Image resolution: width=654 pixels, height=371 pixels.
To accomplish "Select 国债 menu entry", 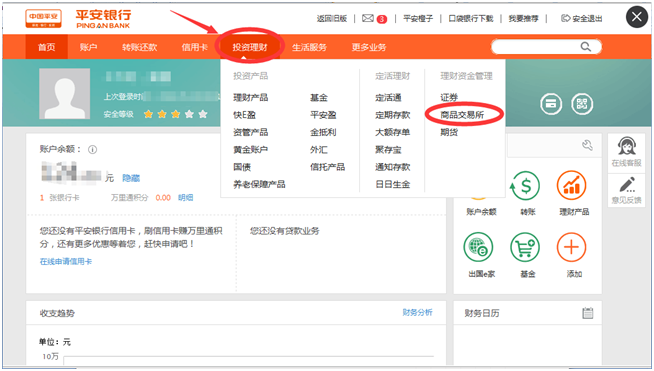I will coord(242,167).
